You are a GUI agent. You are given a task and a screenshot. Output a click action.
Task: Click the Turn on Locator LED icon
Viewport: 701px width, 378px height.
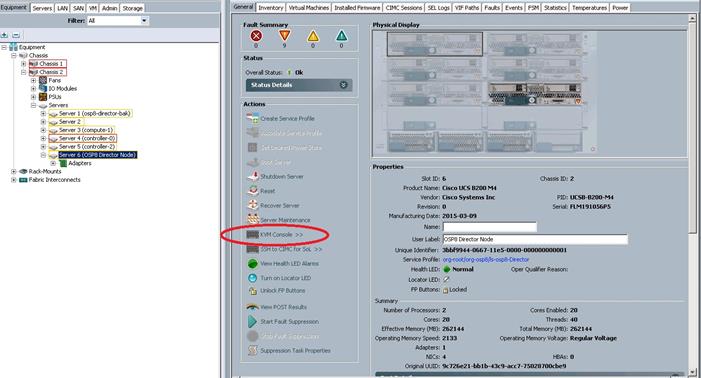(x=253, y=278)
